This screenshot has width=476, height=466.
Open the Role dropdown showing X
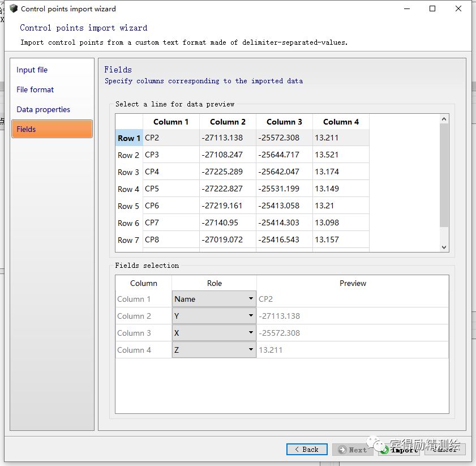214,333
